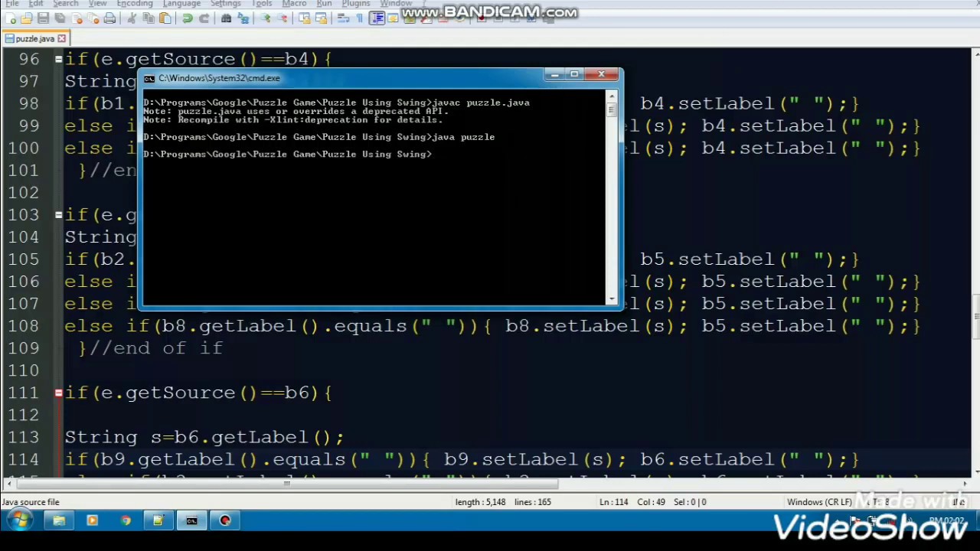
Task: Save the file with the Save icon
Action: pyautogui.click(x=43, y=18)
